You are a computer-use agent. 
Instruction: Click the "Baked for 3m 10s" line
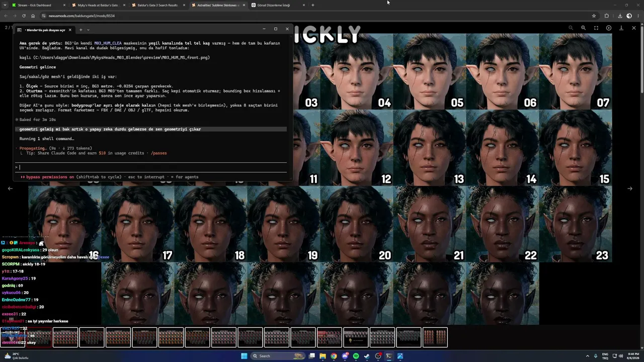pos(37,120)
